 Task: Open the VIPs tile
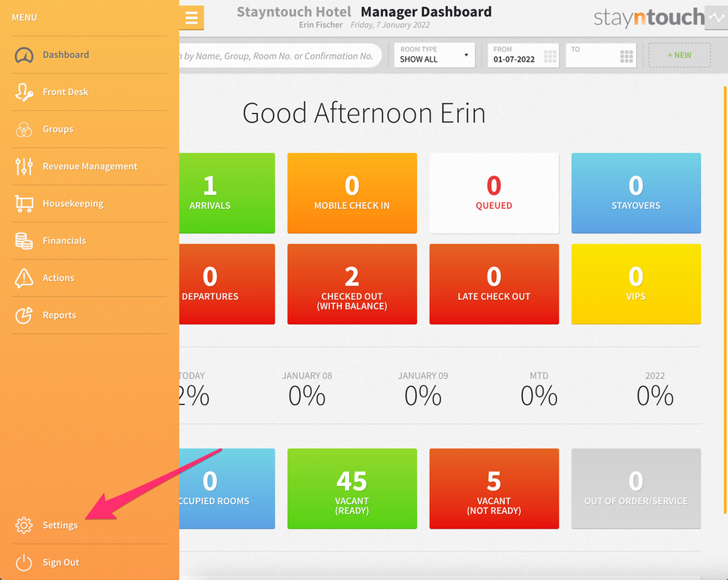[636, 284]
